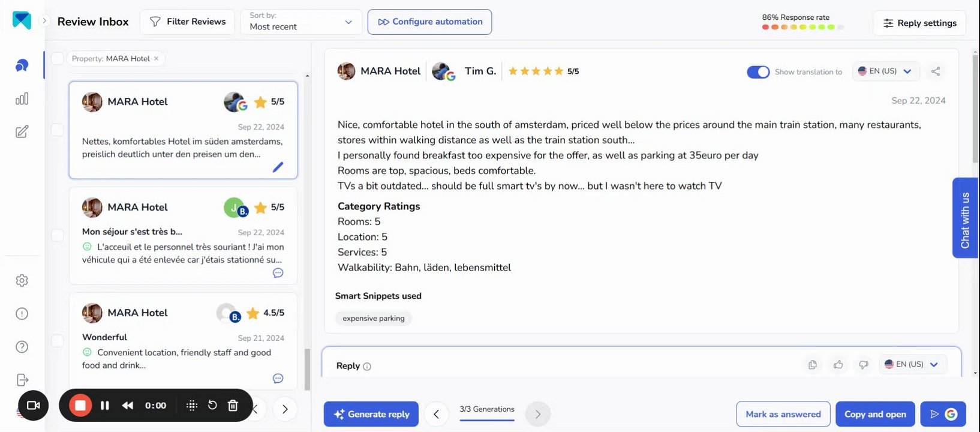Click the review list vertical scrollbar
Image resolution: width=980 pixels, height=432 pixels.
pos(307,369)
